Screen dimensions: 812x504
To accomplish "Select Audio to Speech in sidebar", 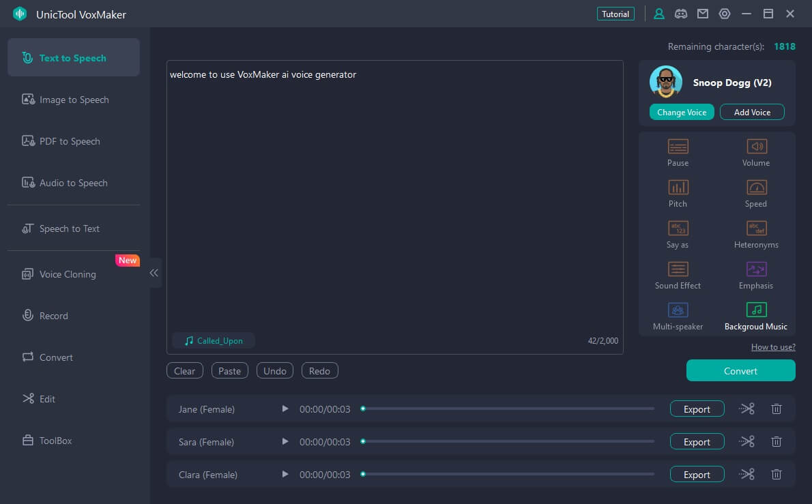I will 74,183.
